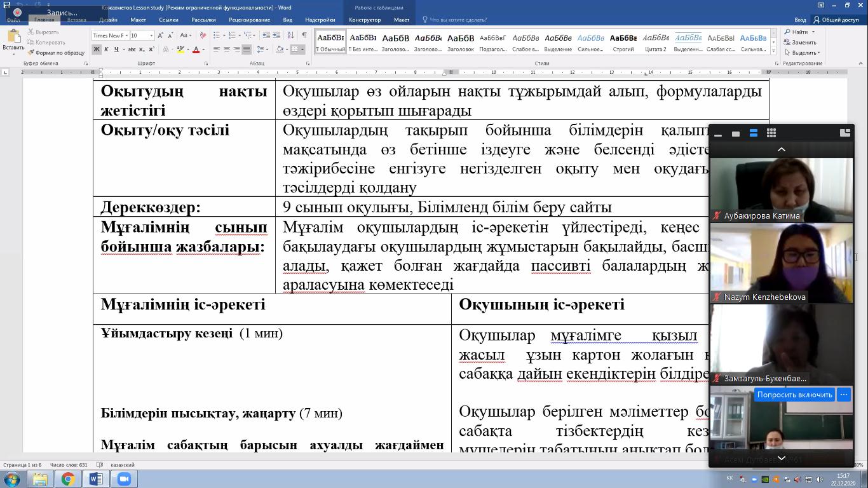Open the Рассылки (Mailings) tab
The image size is (868, 488).
[x=203, y=20]
